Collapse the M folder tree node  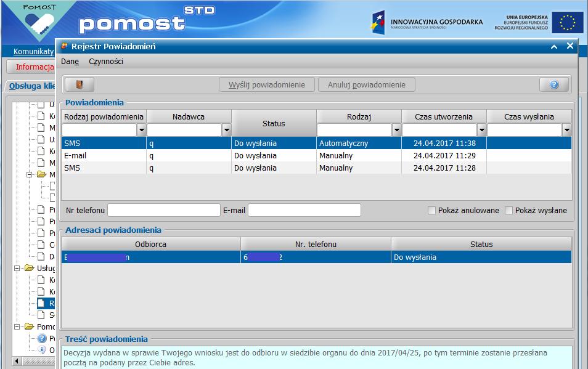(x=29, y=174)
